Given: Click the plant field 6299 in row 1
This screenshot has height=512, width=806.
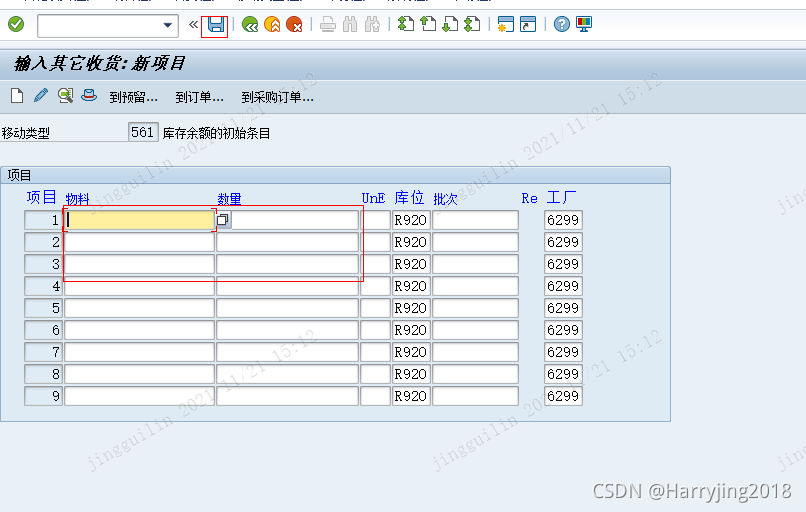Looking at the screenshot, I should coord(563,220).
